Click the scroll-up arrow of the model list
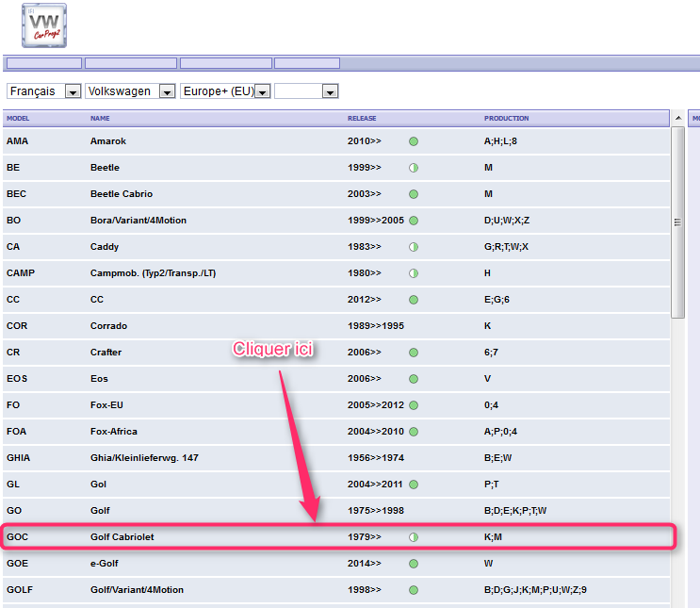 [677, 119]
